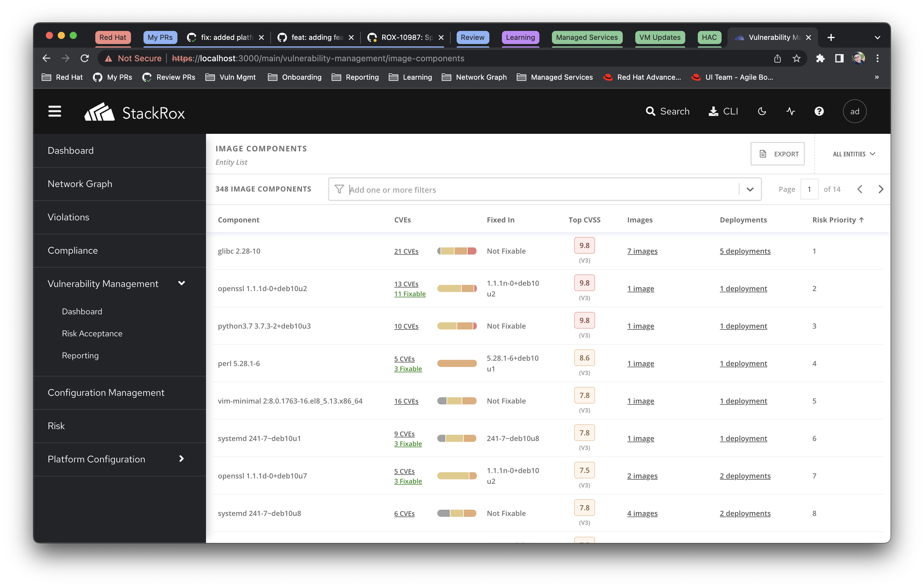Viewport: 924px width, 587px height.
Task: Toggle dark mode moon icon
Action: (762, 112)
